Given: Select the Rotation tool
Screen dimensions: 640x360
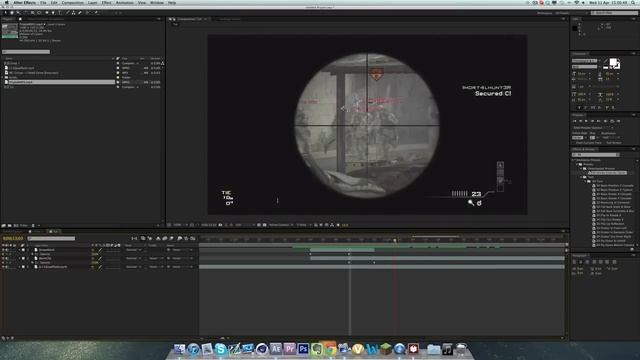Looking at the screenshot, I should coord(25,13).
